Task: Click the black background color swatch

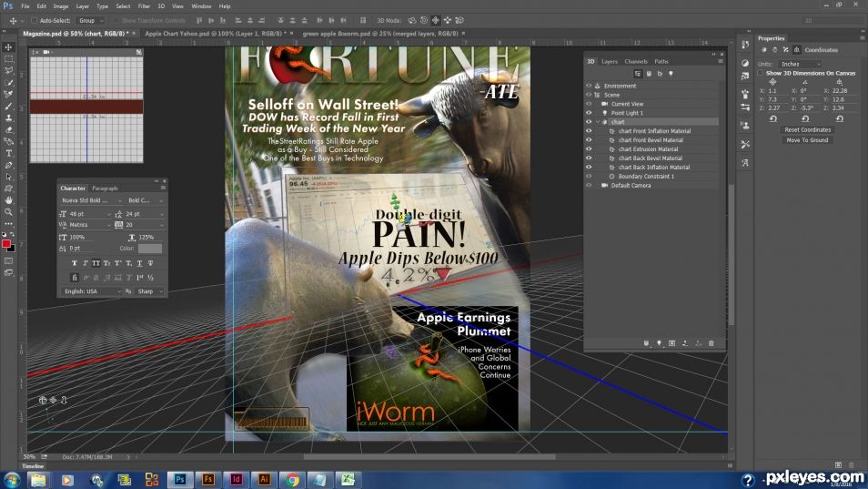Action: (x=12, y=249)
